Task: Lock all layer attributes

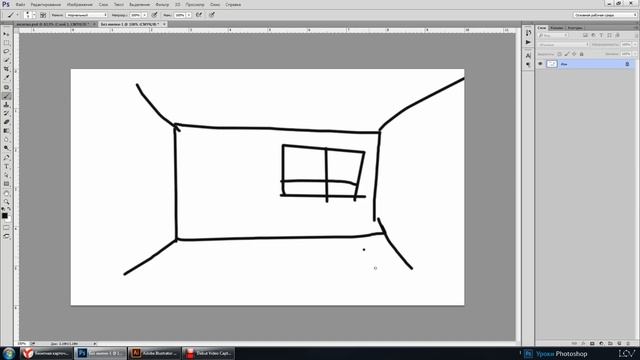Action: pos(582,54)
